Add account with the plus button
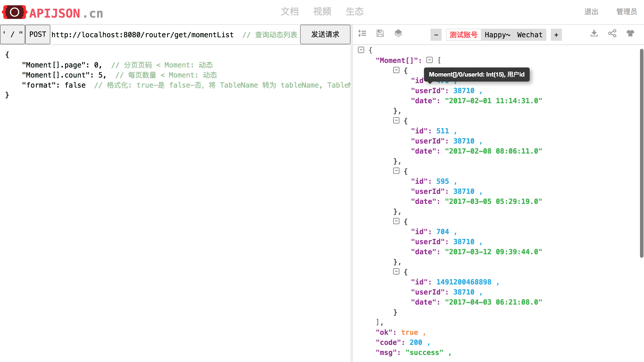This screenshot has height=362, width=644. [556, 35]
